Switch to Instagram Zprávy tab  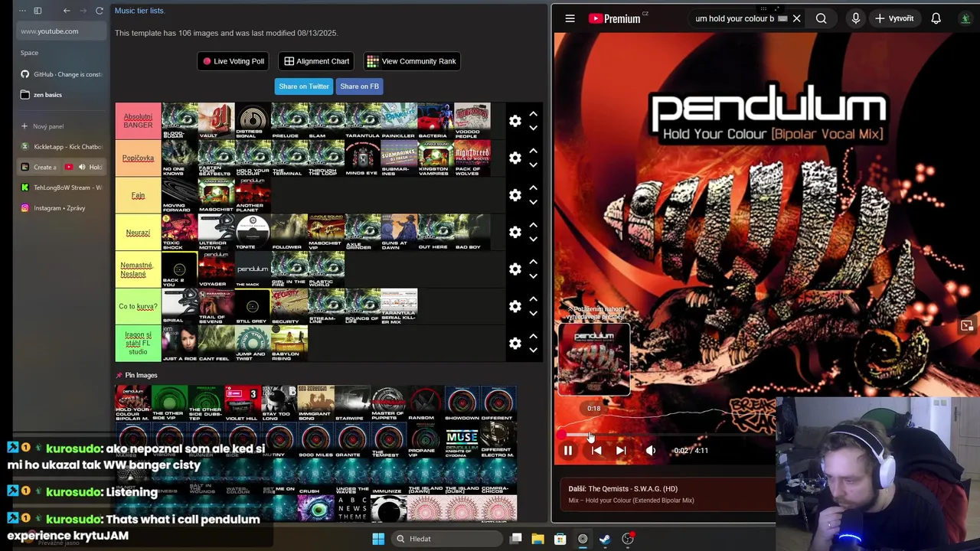click(60, 208)
